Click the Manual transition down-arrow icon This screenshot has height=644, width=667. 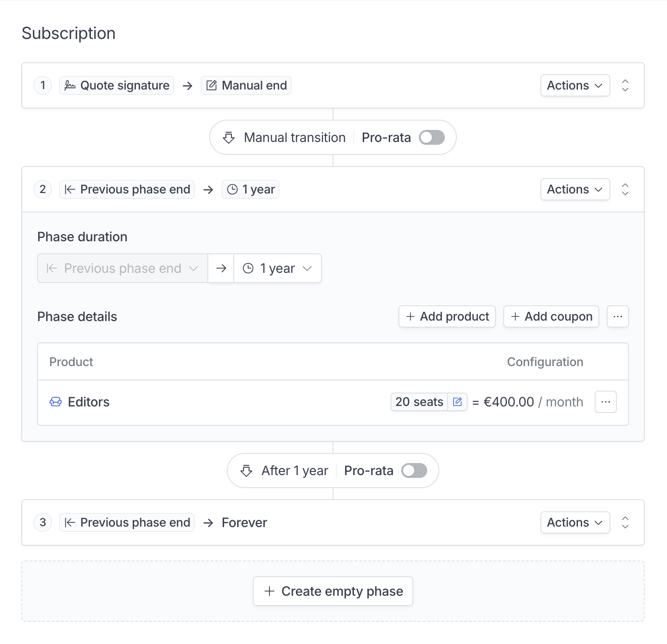pyautogui.click(x=229, y=138)
